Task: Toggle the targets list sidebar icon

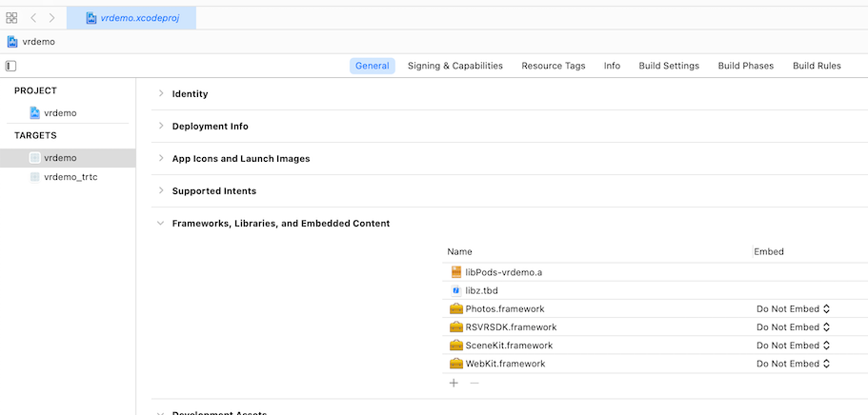Action: [x=11, y=66]
